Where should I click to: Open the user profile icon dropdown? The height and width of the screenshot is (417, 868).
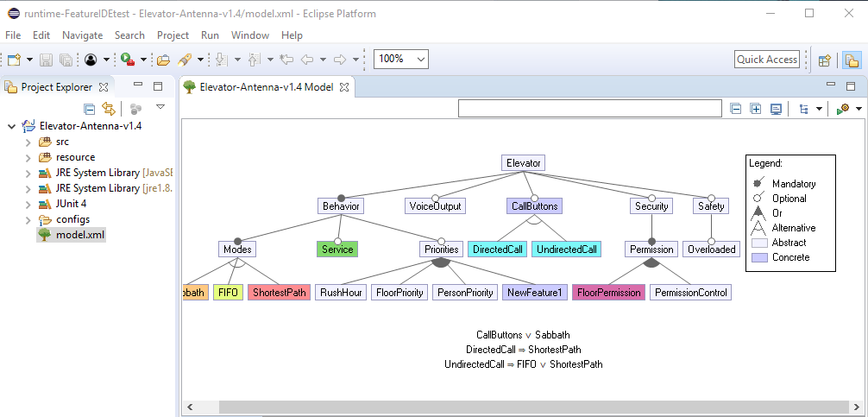(106, 60)
